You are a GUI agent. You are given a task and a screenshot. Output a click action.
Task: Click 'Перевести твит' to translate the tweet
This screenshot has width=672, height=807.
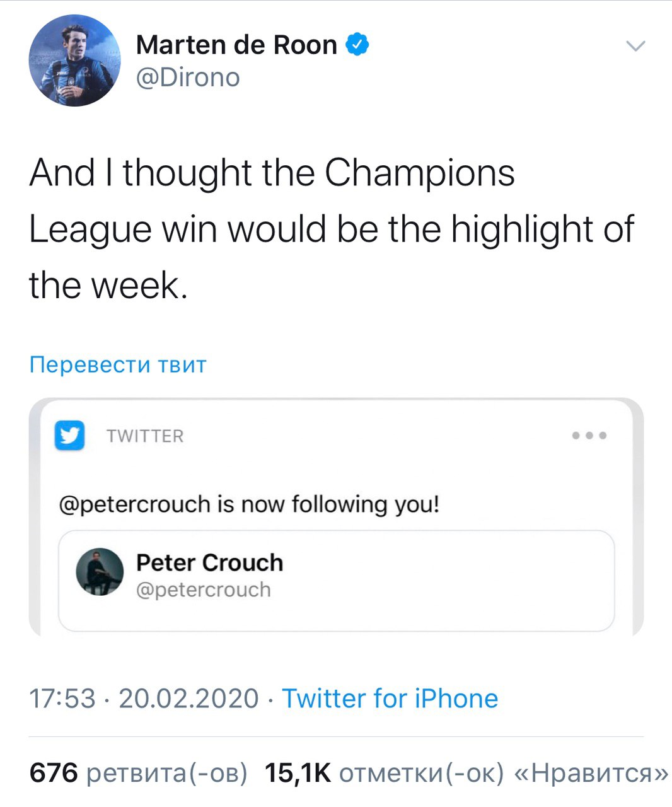pyautogui.click(x=118, y=364)
